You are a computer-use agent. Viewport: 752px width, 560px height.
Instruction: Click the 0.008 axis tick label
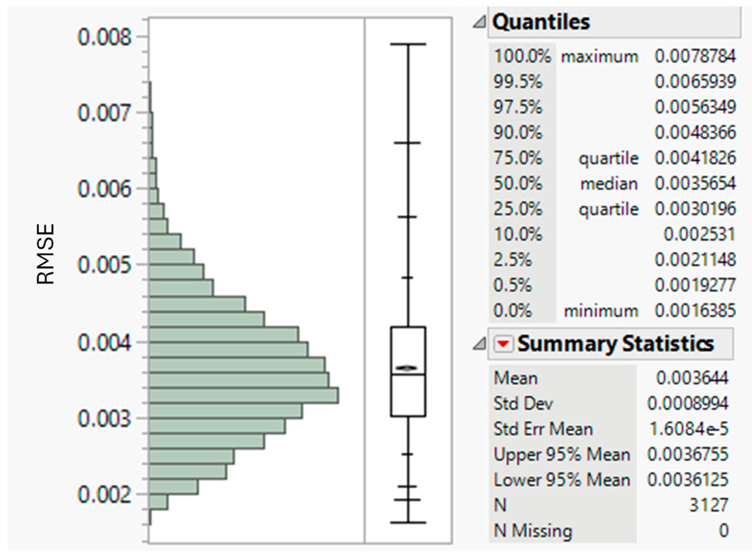click(x=104, y=37)
